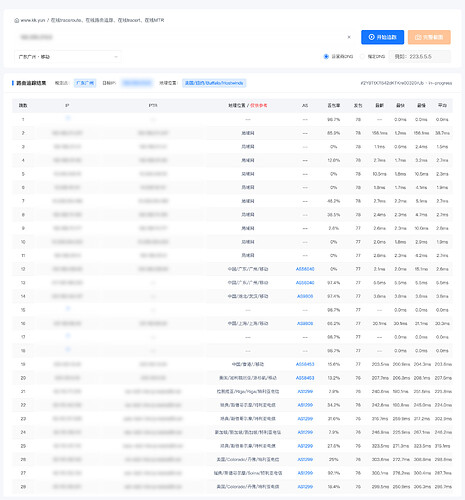Click the Colorado location cell in hop 26
This screenshot has height=500, width=465.
click(x=248, y=459)
